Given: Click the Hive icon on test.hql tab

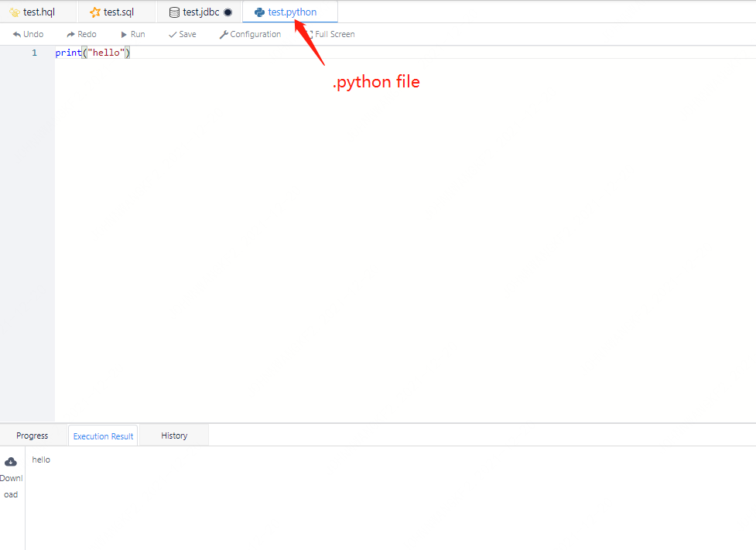Looking at the screenshot, I should [14, 12].
